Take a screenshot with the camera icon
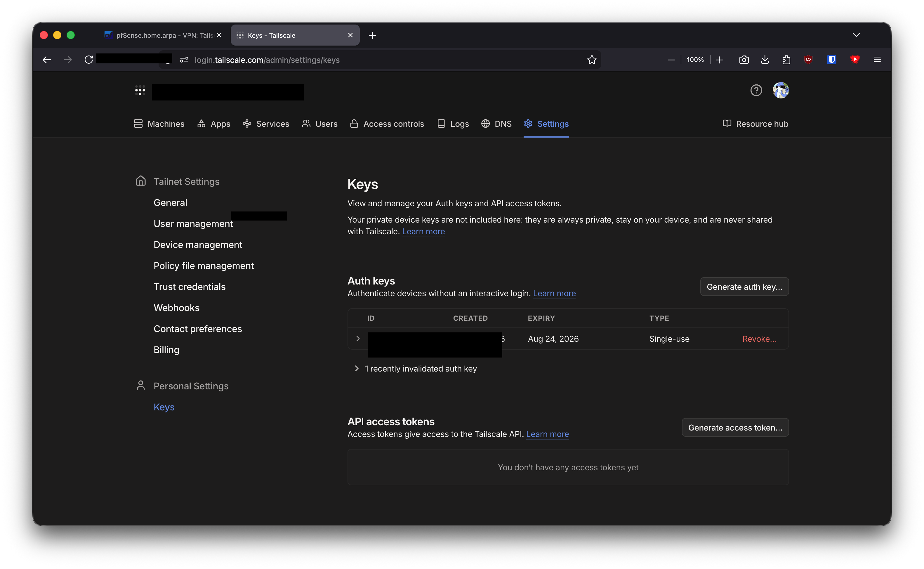This screenshot has width=924, height=569. click(744, 60)
